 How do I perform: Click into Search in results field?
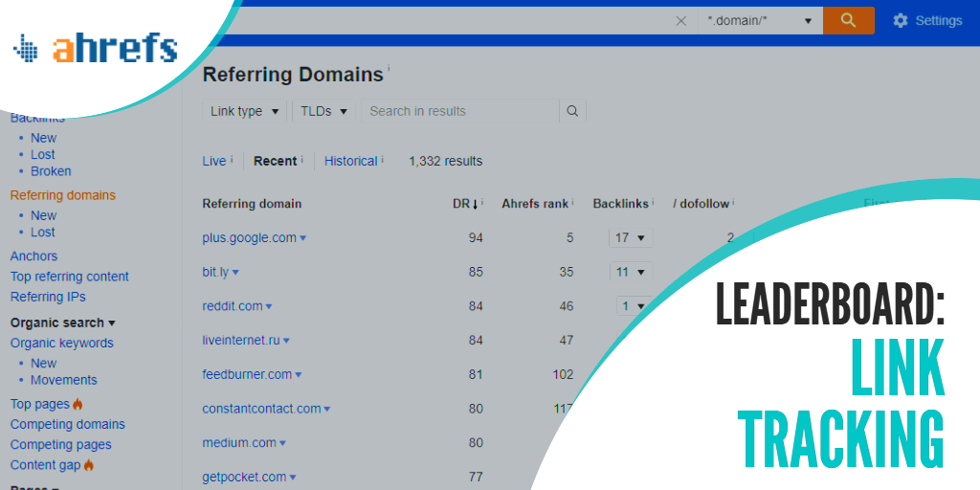(460, 111)
